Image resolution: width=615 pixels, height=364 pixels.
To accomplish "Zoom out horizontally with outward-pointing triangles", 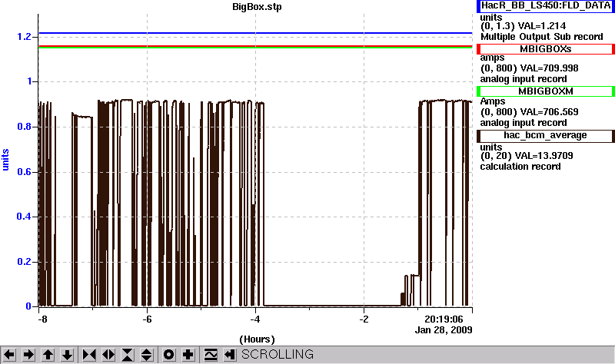I will pos(108,355).
